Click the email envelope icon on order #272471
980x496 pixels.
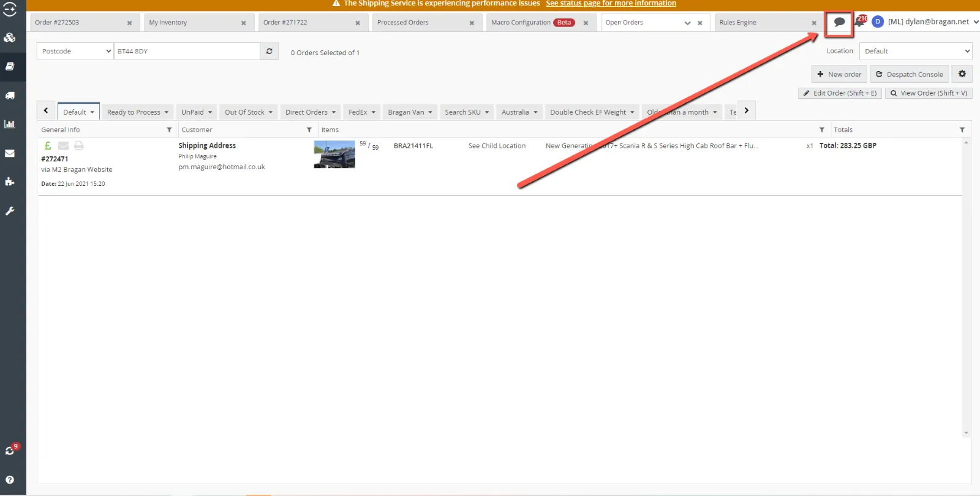[63, 146]
